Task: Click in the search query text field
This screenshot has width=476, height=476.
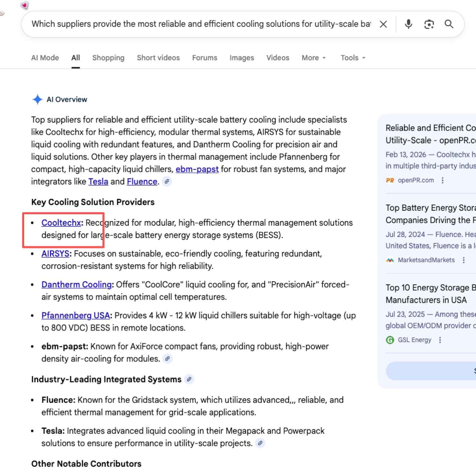Action: pyautogui.click(x=201, y=24)
